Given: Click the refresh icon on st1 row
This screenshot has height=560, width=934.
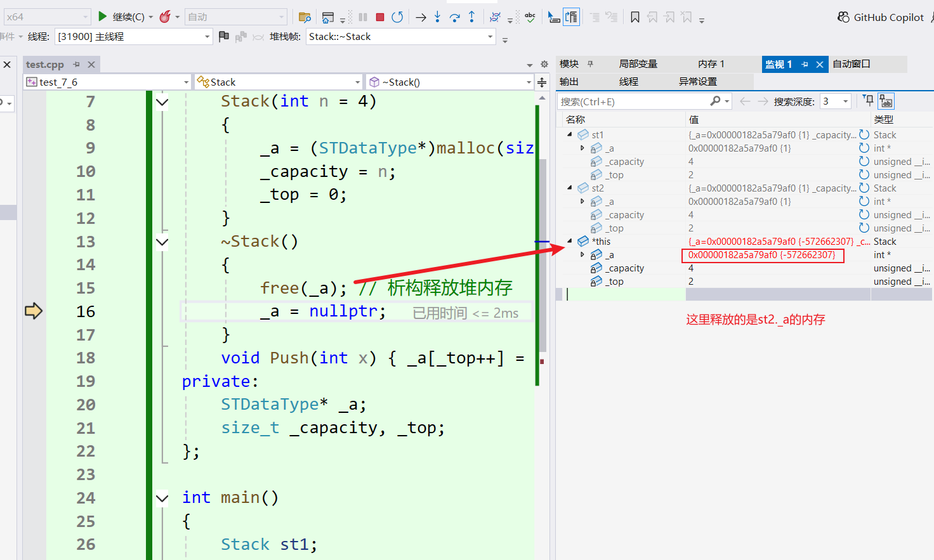Looking at the screenshot, I should pyautogui.click(x=864, y=134).
